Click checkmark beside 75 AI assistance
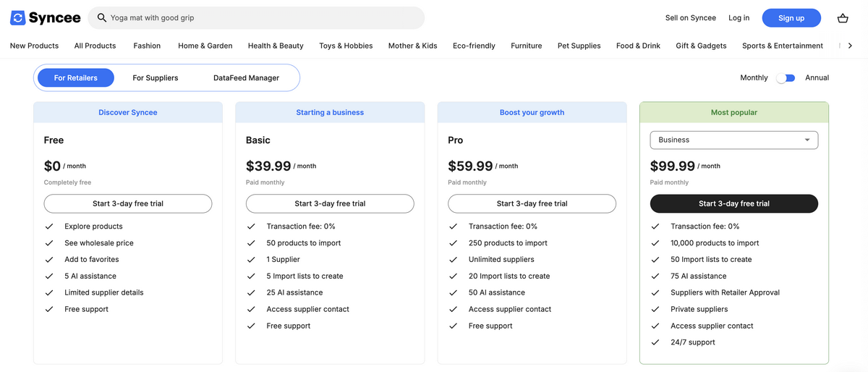 (x=655, y=276)
